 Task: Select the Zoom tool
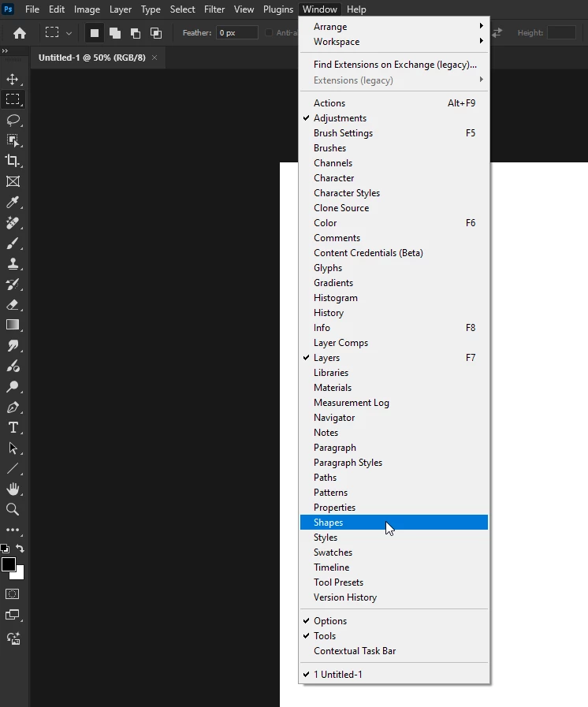13,509
